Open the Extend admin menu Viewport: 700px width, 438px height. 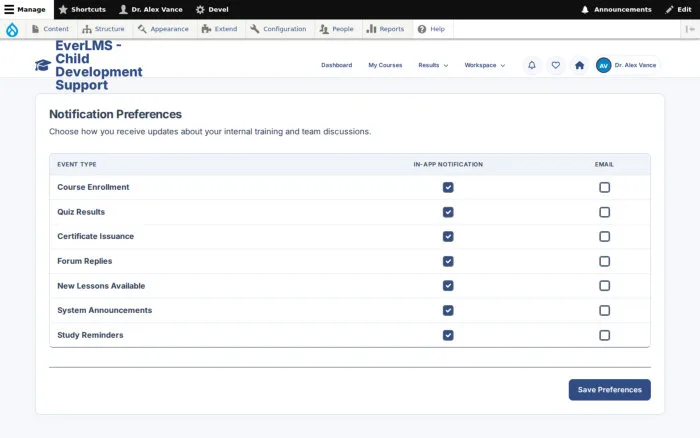(x=219, y=29)
